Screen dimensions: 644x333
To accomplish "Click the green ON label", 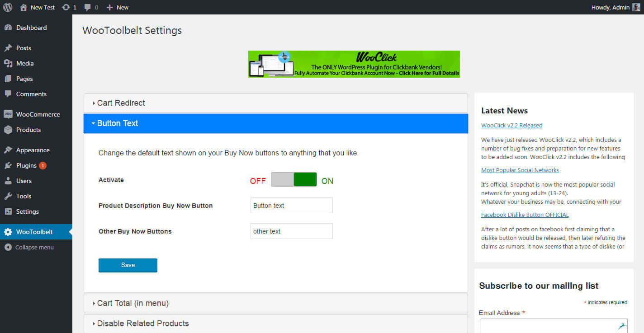I will pyautogui.click(x=327, y=181).
